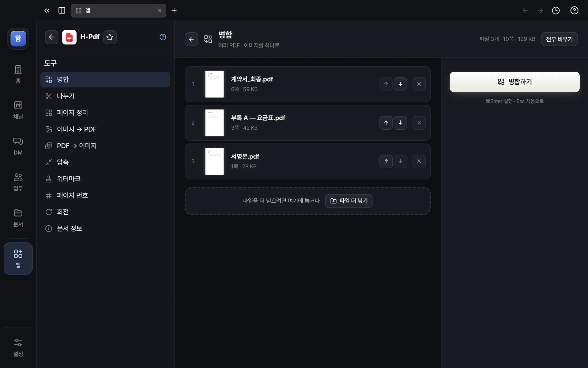This screenshot has height=368, width=588.
Task: Open 설정 settings at bottom
Action: coord(18,347)
